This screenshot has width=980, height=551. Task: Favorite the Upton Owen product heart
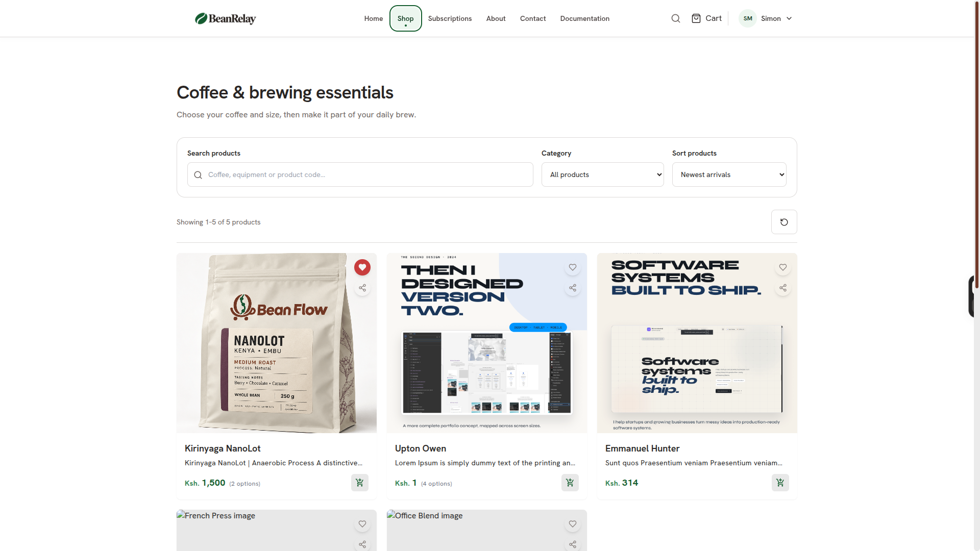coord(573,267)
